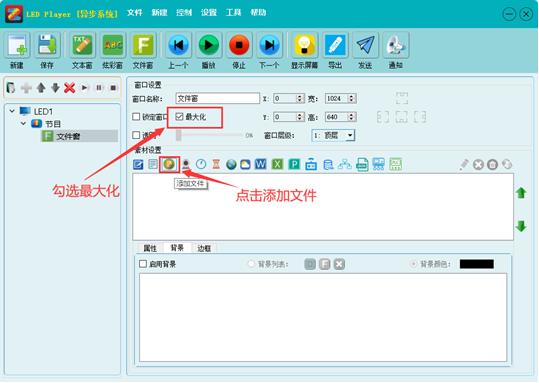Click the Word document material icon
Image resolution: width=539 pixels, height=383 pixels.
point(261,164)
